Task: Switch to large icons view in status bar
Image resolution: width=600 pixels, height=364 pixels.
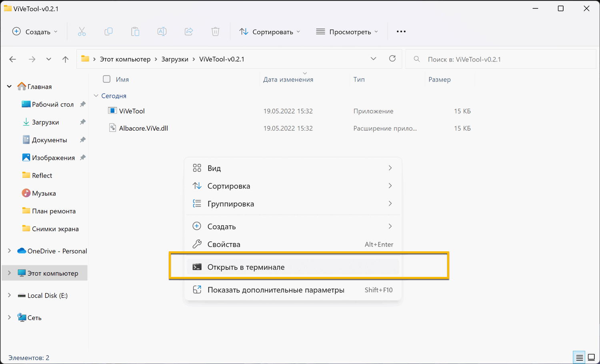Action: [591, 357]
